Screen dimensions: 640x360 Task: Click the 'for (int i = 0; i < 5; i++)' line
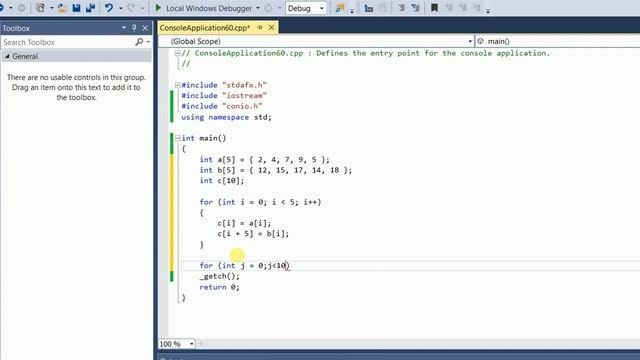(x=260, y=202)
